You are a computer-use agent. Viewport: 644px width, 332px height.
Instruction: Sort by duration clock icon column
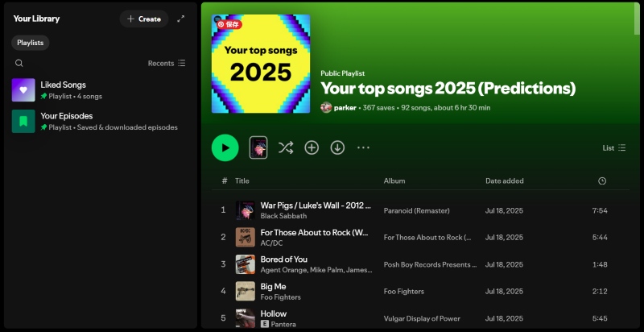coord(602,181)
